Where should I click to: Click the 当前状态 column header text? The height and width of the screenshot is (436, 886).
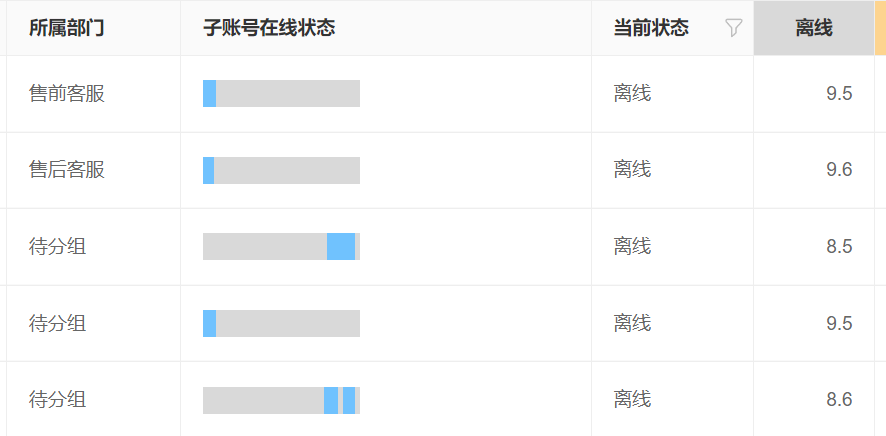(x=651, y=28)
